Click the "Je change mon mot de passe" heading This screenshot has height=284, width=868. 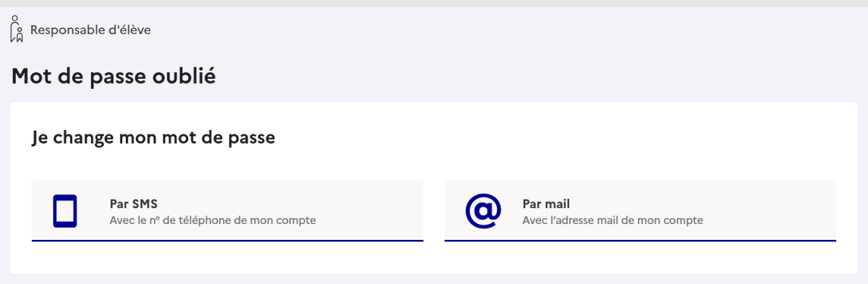(x=153, y=137)
